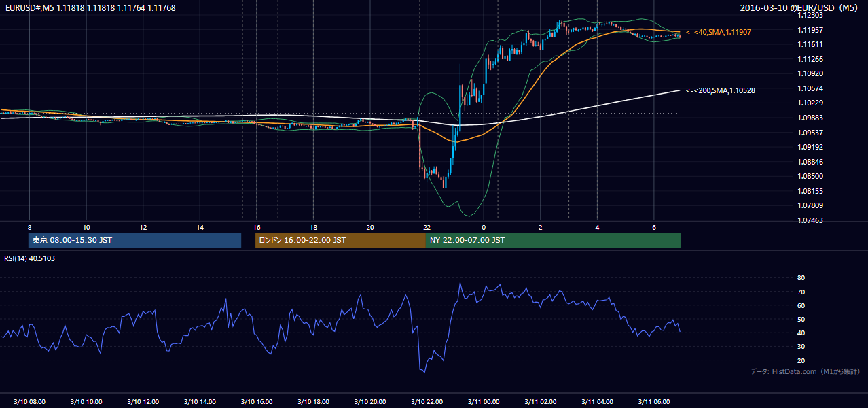The height and width of the screenshot is (408, 868).
Task: Click hour label 12 under price chart
Action: coord(143,227)
